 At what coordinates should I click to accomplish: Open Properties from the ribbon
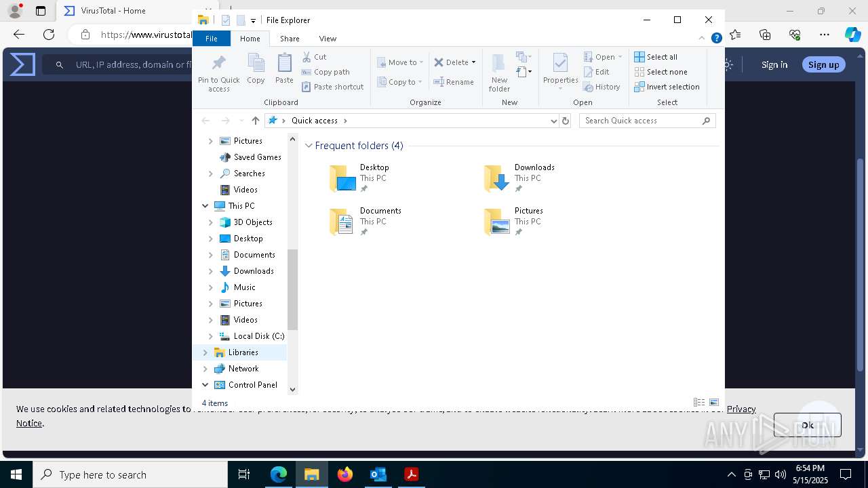coord(560,72)
